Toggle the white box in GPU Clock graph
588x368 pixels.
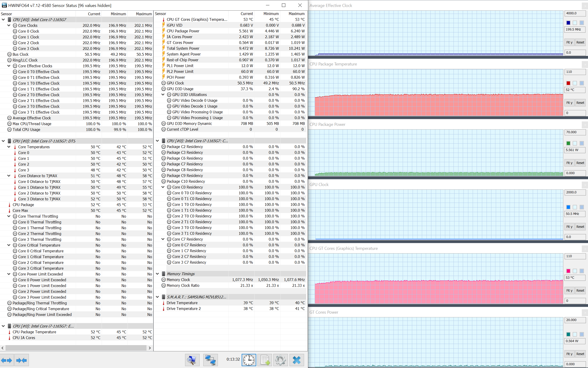575,207
